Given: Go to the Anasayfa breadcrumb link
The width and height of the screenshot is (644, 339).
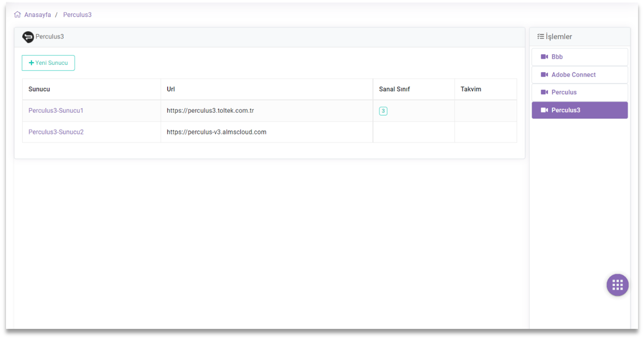Looking at the screenshot, I should coord(37,15).
